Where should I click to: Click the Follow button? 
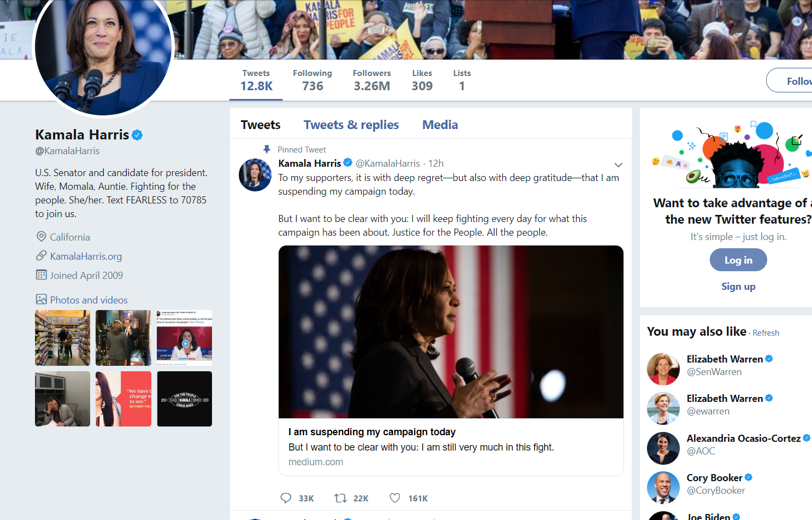click(x=790, y=80)
